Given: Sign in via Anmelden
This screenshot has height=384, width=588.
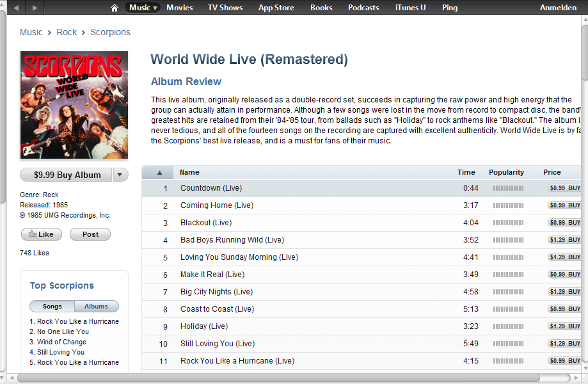Looking at the screenshot, I should click(558, 8).
